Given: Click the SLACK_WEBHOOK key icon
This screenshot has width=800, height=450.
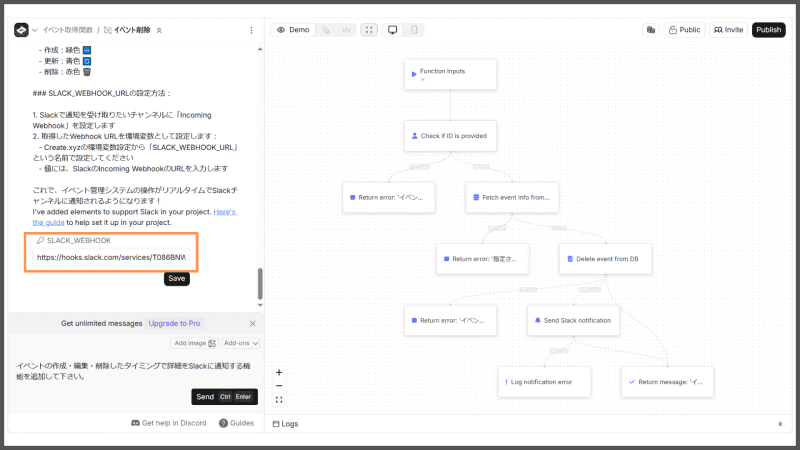Looking at the screenshot, I should (40, 240).
